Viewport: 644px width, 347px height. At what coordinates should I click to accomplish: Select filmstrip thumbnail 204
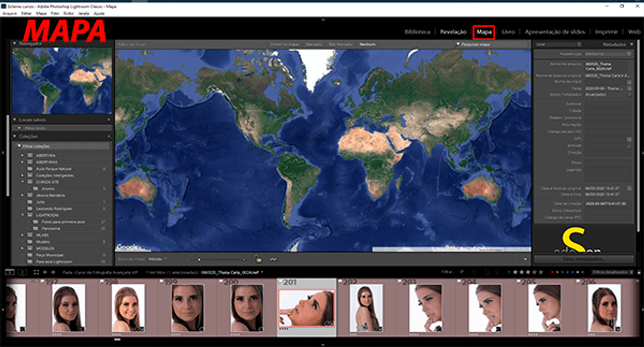[485, 309]
